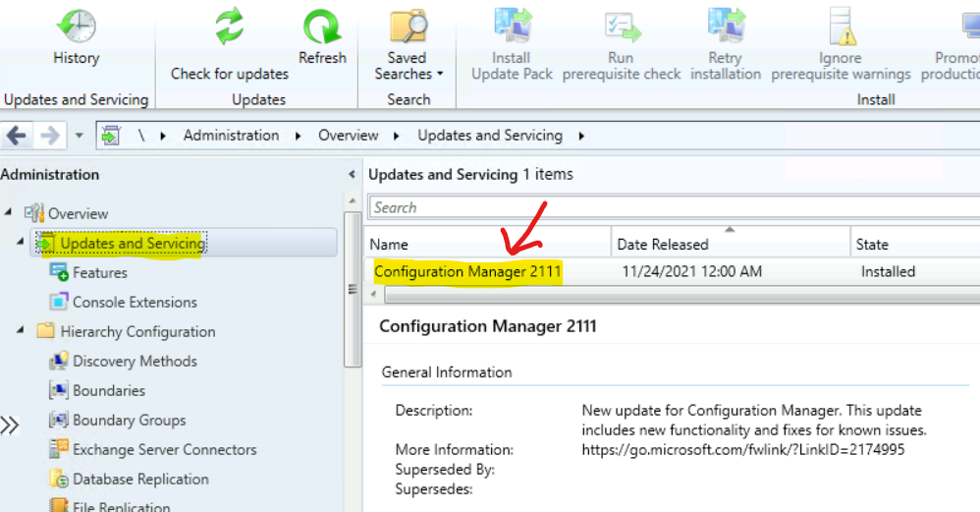
Task: Collapse Hierarchy Configuration tree node
Action: 20,329
